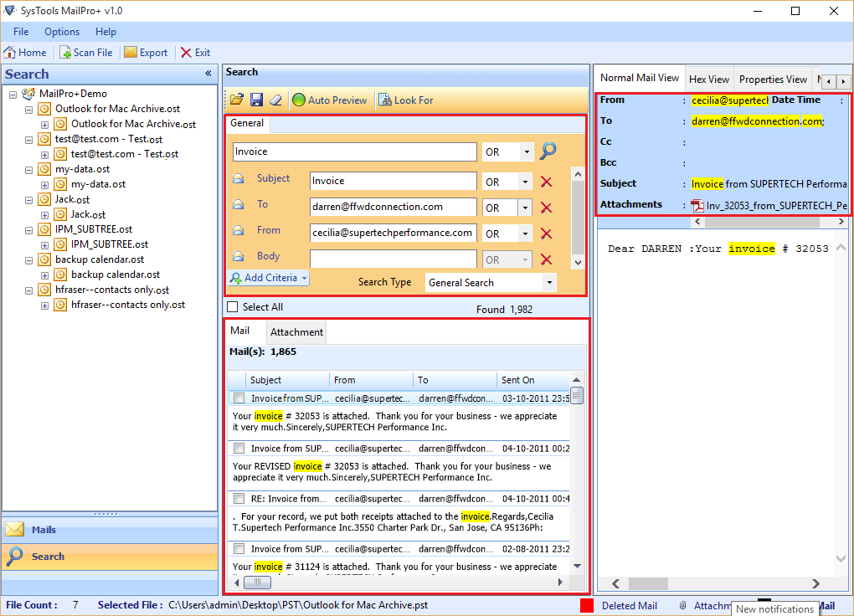Remove the Body criteria row
Viewport: 854px width, 616px height.
tap(546, 259)
